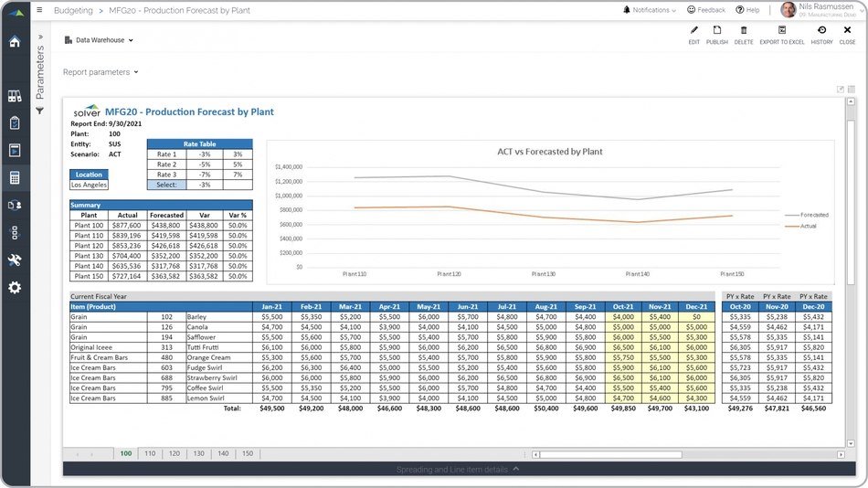Open the Notifications dropdown
The image size is (868, 488).
click(x=649, y=10)
